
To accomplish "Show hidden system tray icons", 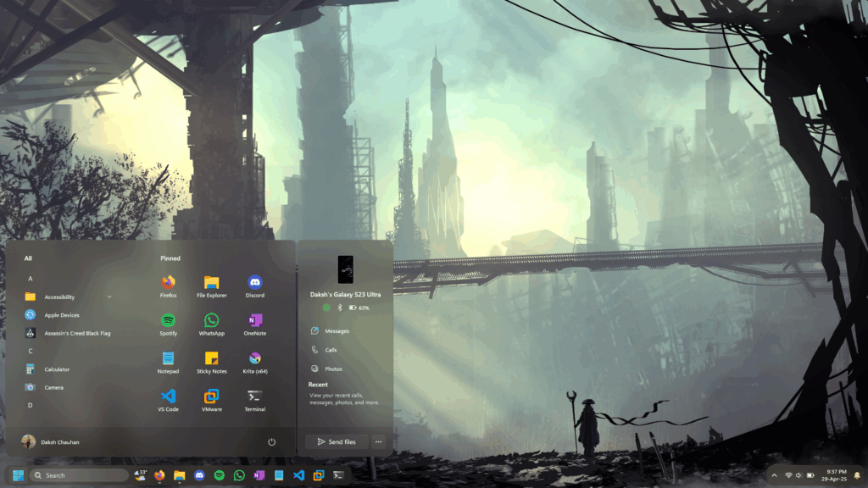I will coord(773,475).
